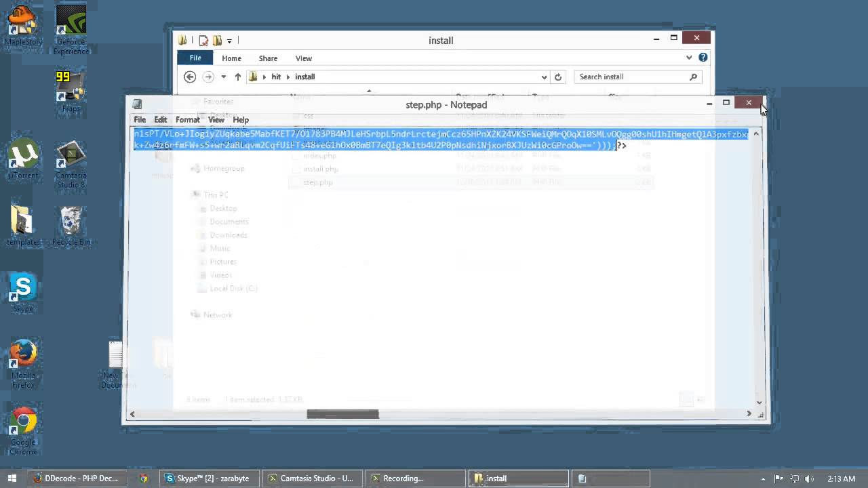
Task: Expand the breadcrumb arrow before 'hit'
Action: [264, 77]
